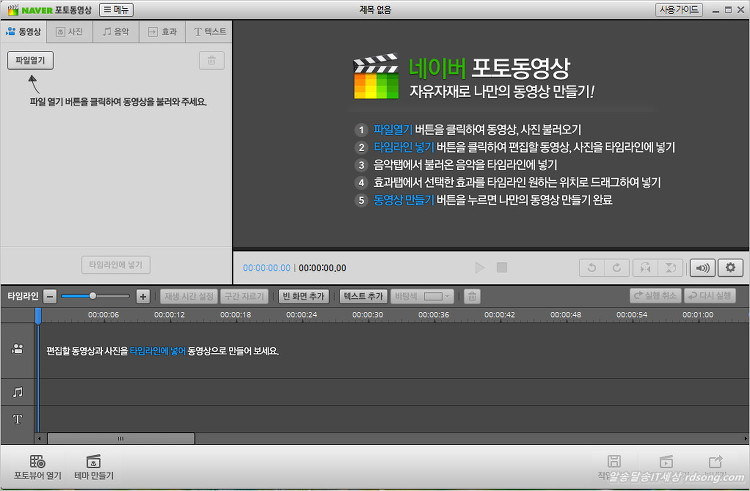Switch to the 사진 (photo) tab
The width and height of the screenshot is (750, 491).
[69, 32]
